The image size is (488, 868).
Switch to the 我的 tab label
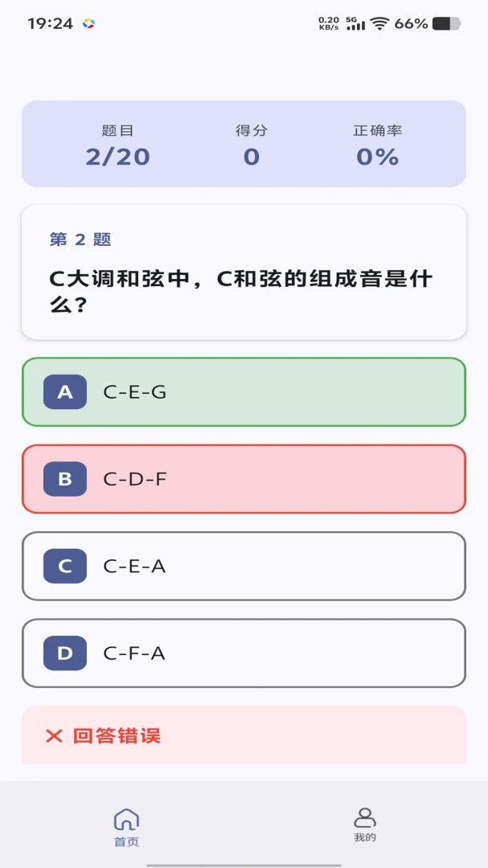tap(365, 837)
